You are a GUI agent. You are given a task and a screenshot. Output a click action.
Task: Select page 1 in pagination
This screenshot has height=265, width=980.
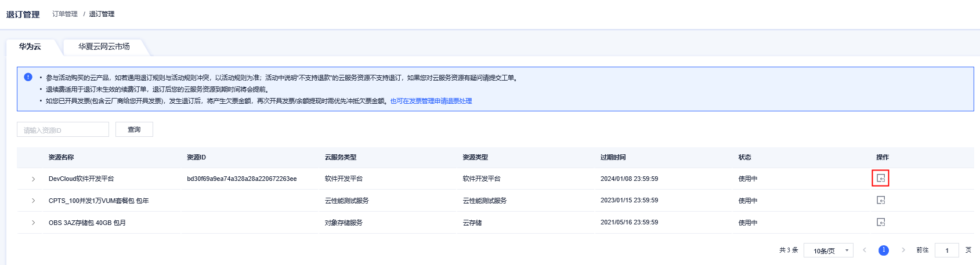coord(883,251)
